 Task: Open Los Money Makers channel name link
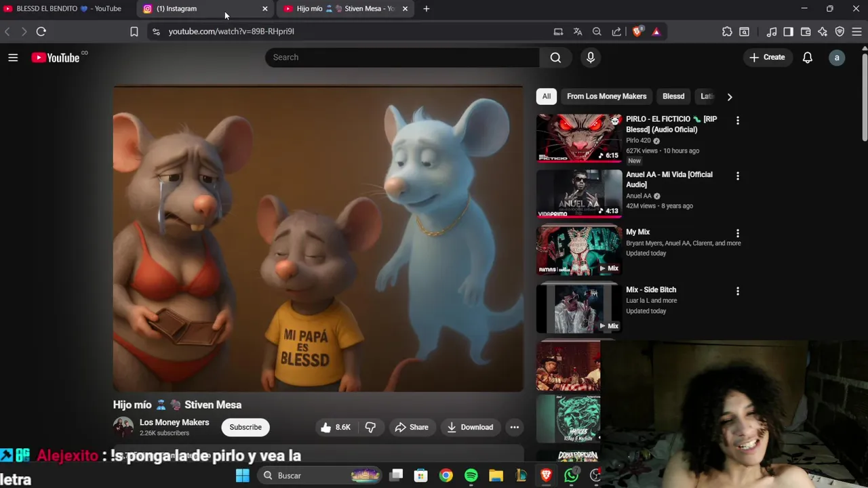pos(174,422)
